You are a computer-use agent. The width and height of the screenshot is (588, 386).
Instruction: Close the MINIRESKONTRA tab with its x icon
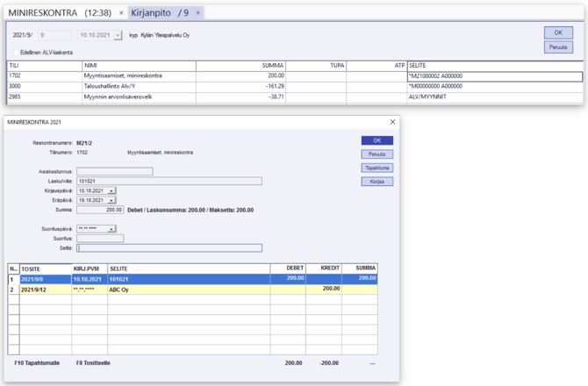pyautogui.click(x=121, y=13)
